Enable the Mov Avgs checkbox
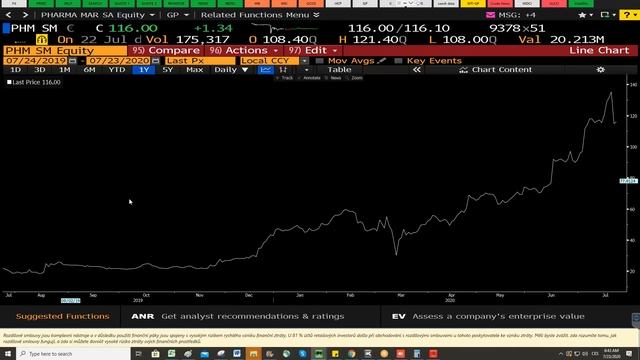Screen dimensions: 640x360 coord(320,61)
